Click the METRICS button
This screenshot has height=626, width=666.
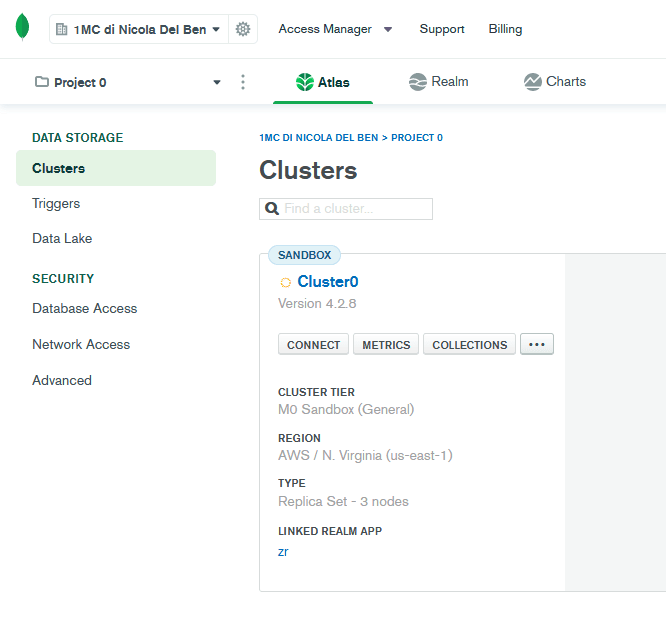tap(386, 344)
